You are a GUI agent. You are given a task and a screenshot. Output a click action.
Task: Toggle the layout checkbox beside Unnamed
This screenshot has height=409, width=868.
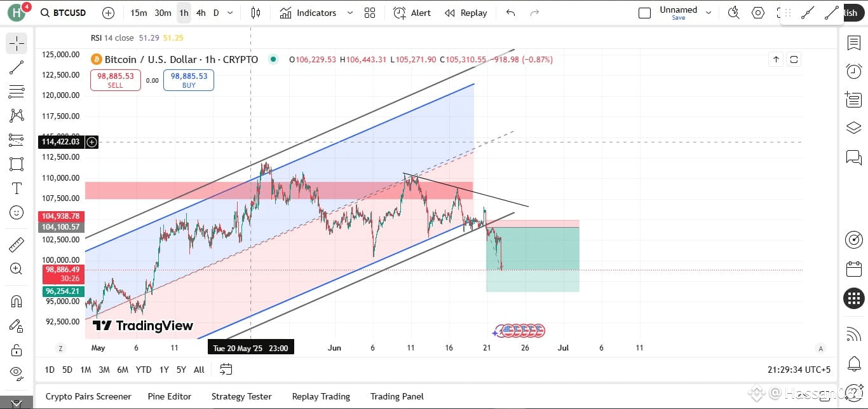pyautogui.click(x=644, y=13)
